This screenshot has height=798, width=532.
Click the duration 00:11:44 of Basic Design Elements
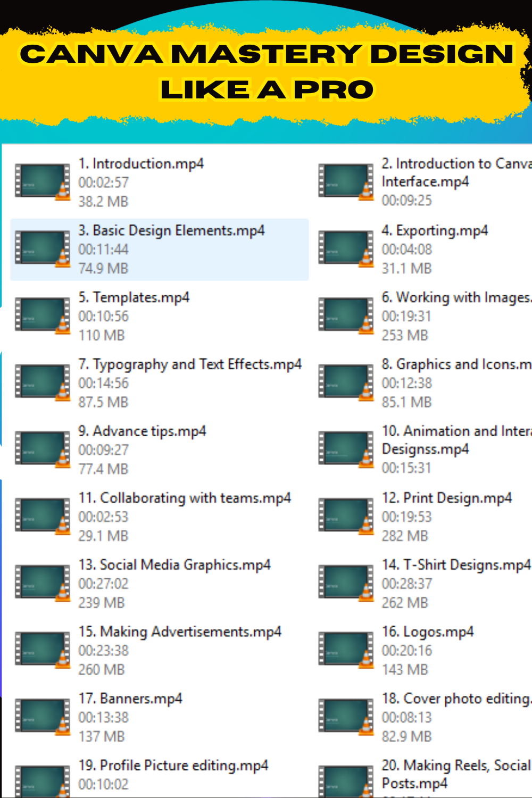point(104,250)
